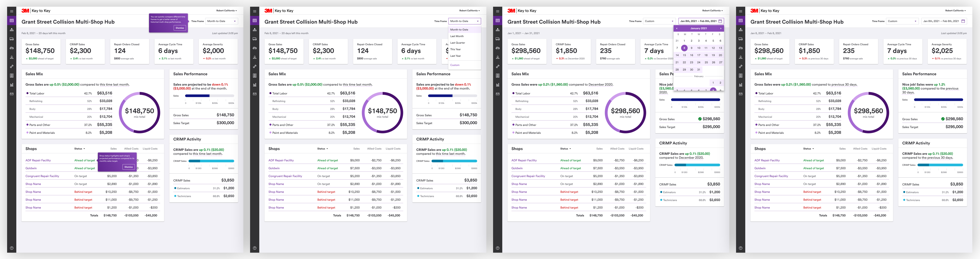Choose Last Quarter from open Time Frame list
The width and height of the screenshot is (980, 259).
(457, 43)
